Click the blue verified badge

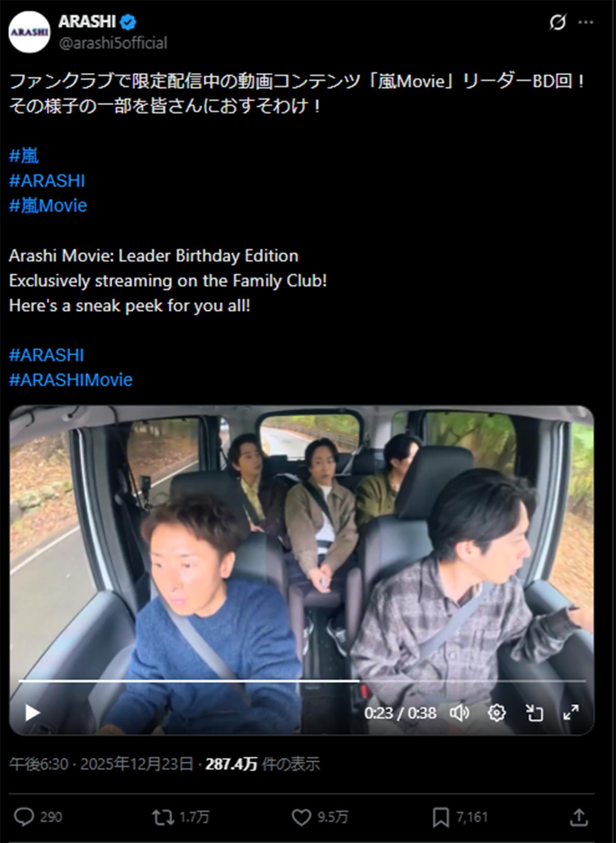pyautogui.click(x=128, y=22)
